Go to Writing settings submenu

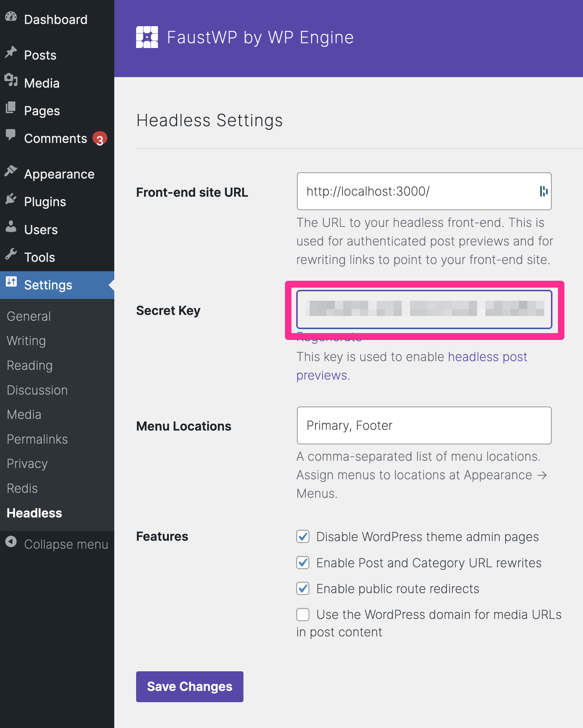tap(26, 341)
